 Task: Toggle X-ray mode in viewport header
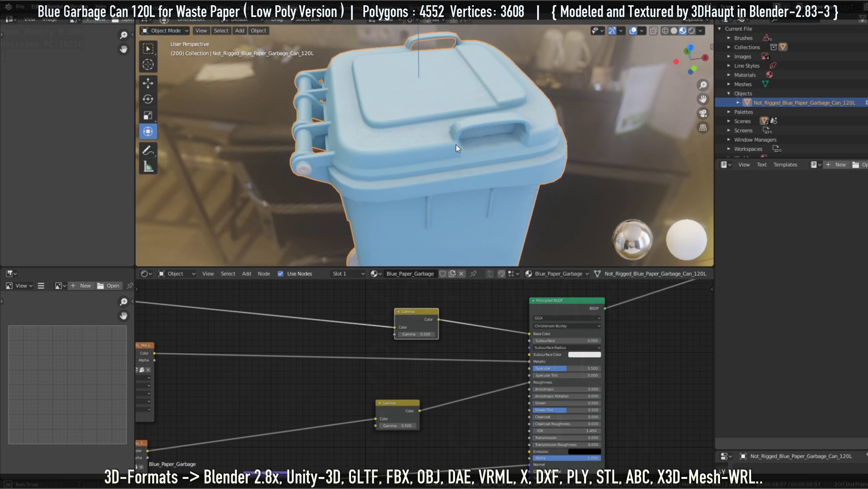(653, 31)
